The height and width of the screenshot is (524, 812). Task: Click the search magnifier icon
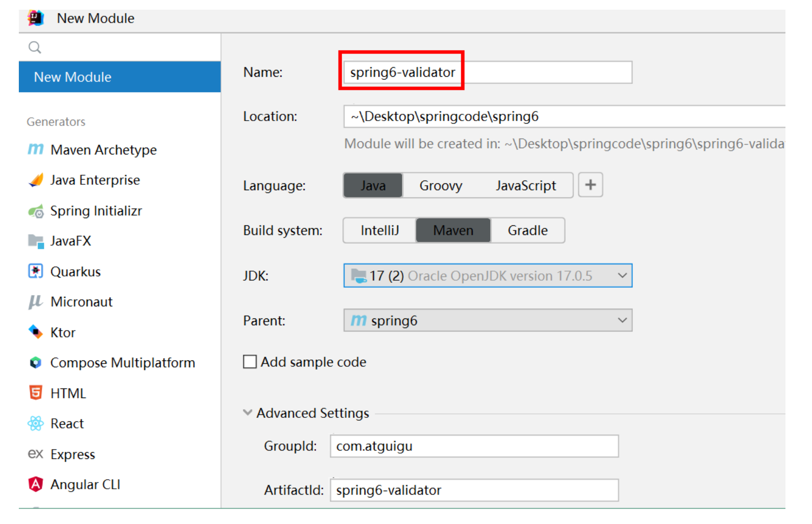coord(35,47)
